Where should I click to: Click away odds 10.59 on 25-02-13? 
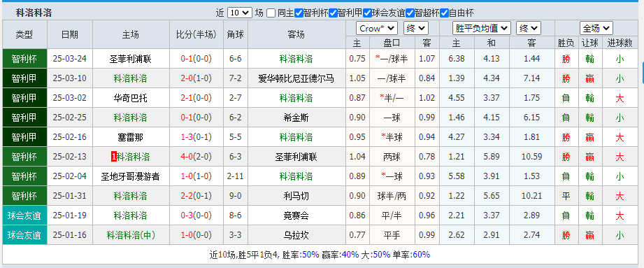click(x=532, y=157)
